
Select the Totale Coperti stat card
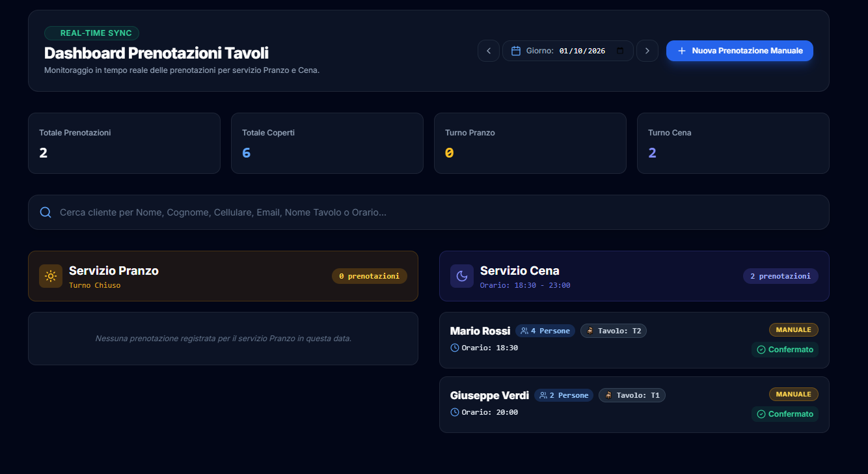coord(327,143)
